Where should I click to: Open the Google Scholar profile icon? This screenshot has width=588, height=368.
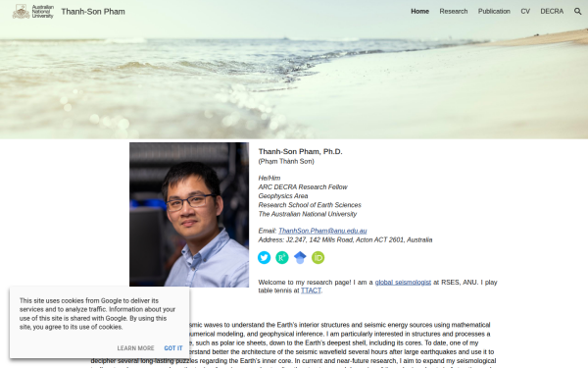point(300,257)
